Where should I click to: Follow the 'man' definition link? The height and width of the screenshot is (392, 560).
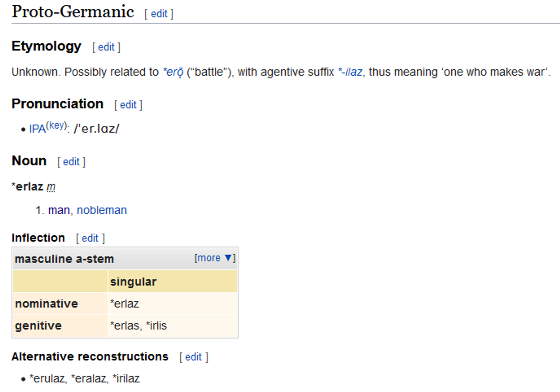[59, 210]
